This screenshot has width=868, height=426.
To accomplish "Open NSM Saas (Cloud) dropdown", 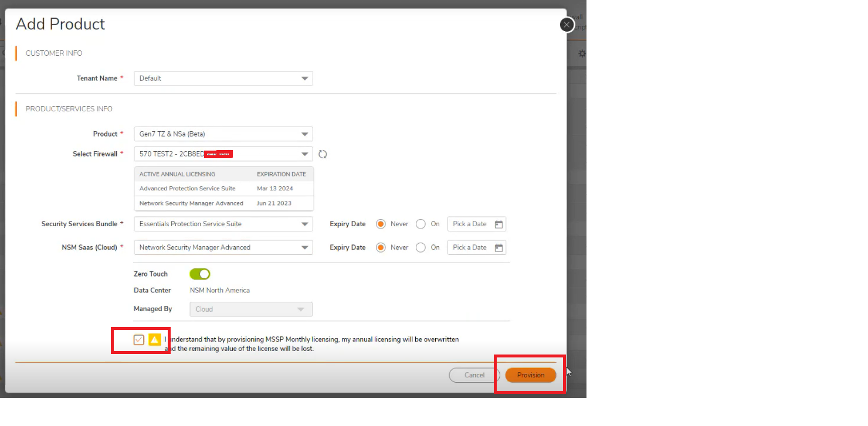I will pyautogui.click(x=223, y=247).
